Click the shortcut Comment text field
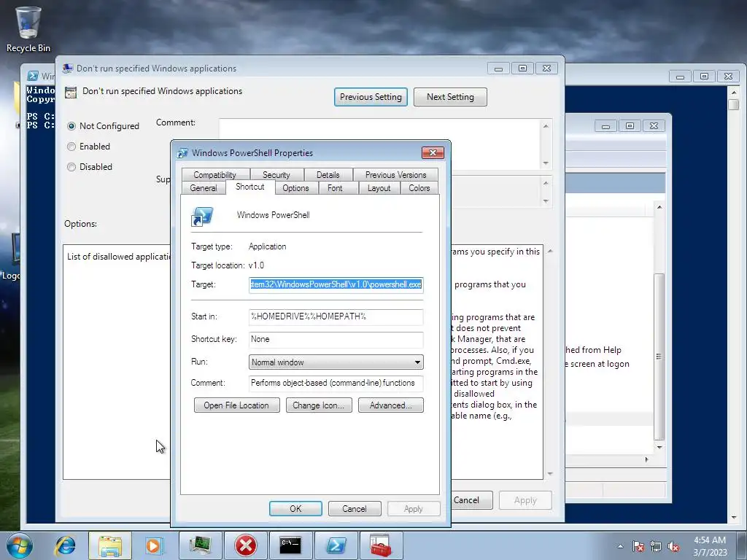The image size is (747, 560). point(336,383)
